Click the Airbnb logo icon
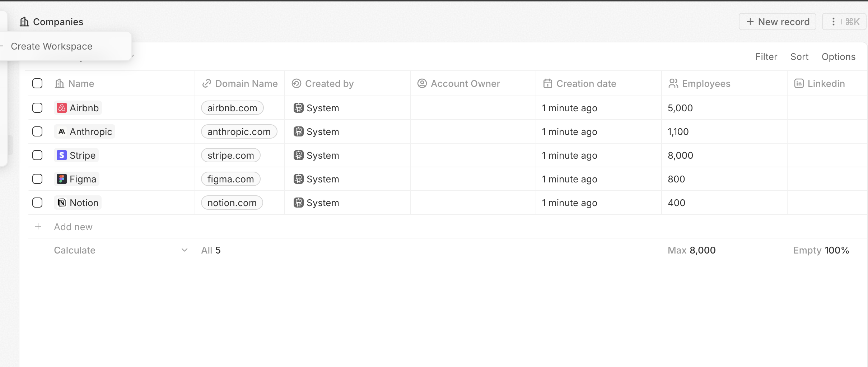The height and width of the screenshot is (367, 868). pyautogui.click(x=62, y=108)
